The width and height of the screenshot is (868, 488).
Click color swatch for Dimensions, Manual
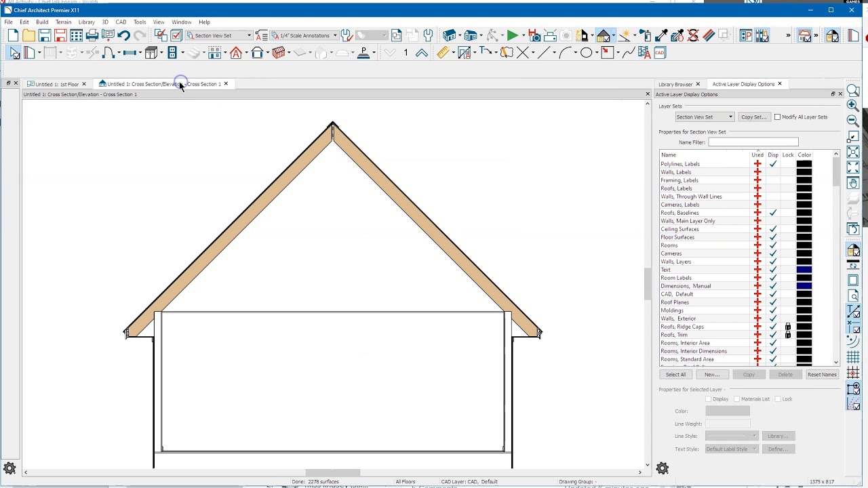tap(804, 286)
